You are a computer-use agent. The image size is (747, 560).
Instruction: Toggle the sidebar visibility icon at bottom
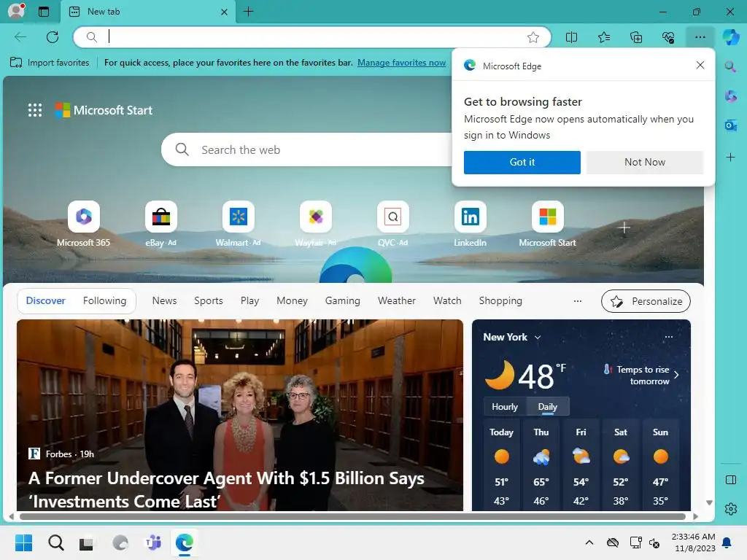click(730, 480)
